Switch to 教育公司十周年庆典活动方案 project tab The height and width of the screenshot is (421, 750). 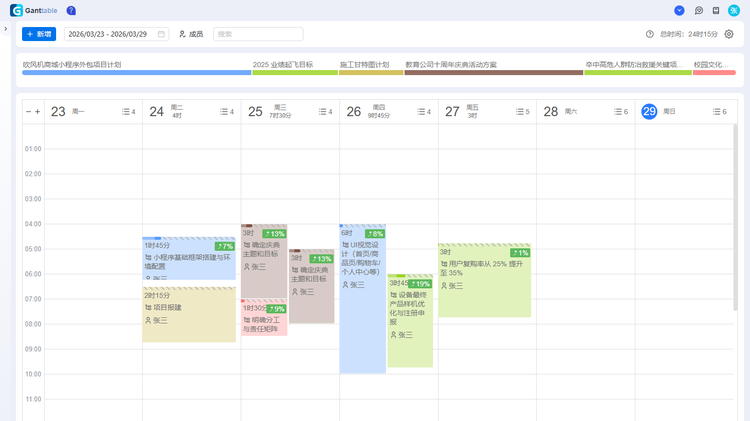pyautogui.click(x=450, y=64)
